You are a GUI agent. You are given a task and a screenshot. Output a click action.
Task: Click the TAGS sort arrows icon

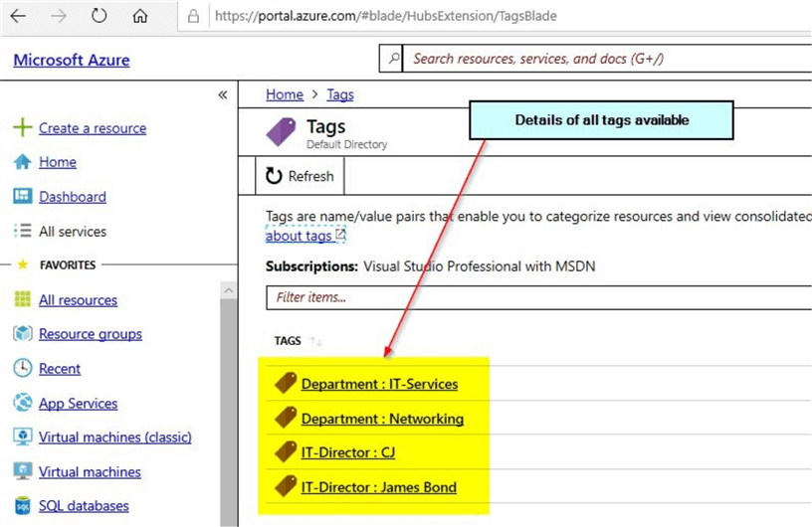pyautogui.click(x=315, y=341)
